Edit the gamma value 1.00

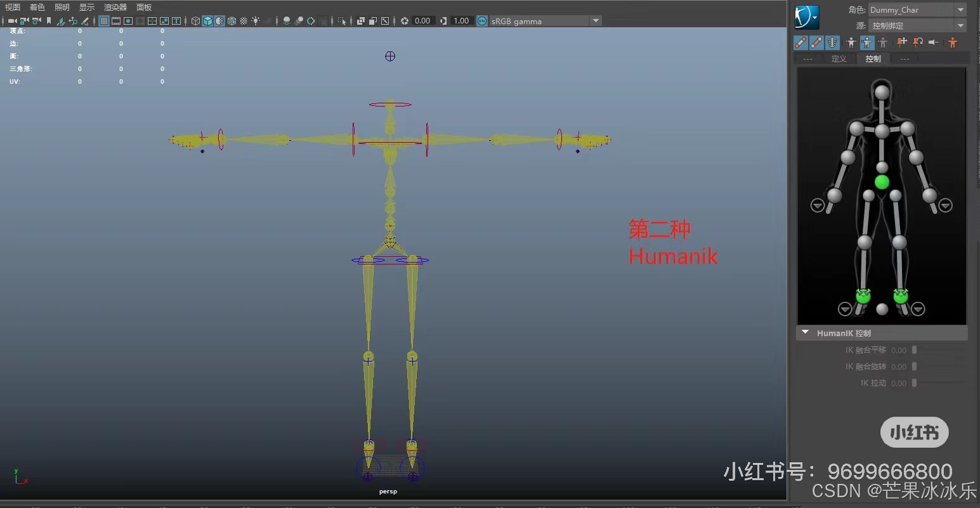462,21
